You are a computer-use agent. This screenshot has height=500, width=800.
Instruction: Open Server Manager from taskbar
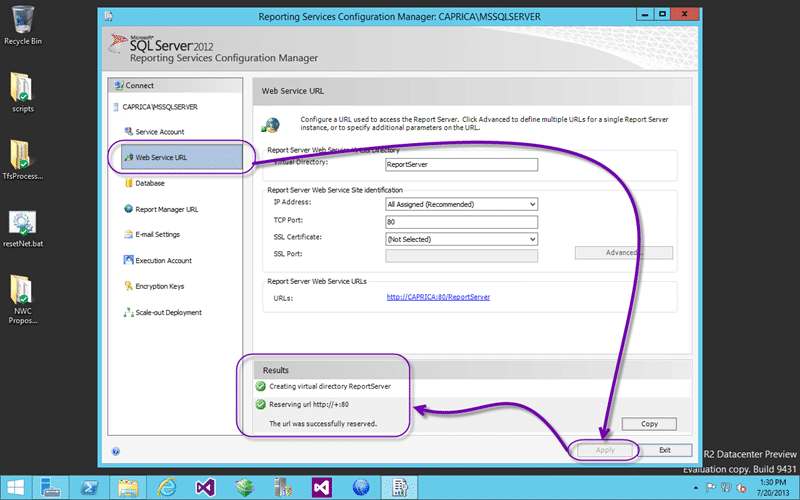[51, 488]
